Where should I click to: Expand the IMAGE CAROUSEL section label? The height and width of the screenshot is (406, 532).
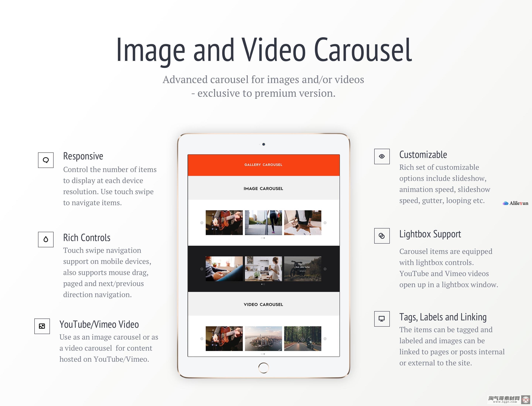click(x=263, y=188)
